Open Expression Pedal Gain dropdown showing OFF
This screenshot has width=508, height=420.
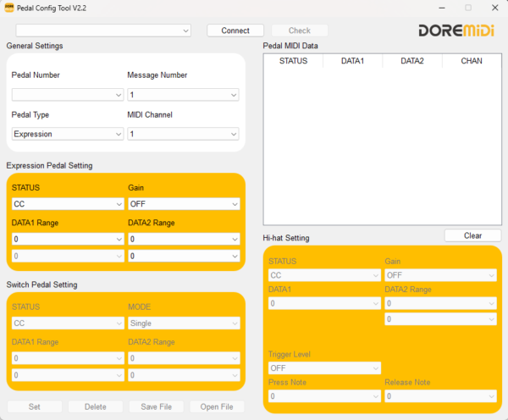[184, 204]
